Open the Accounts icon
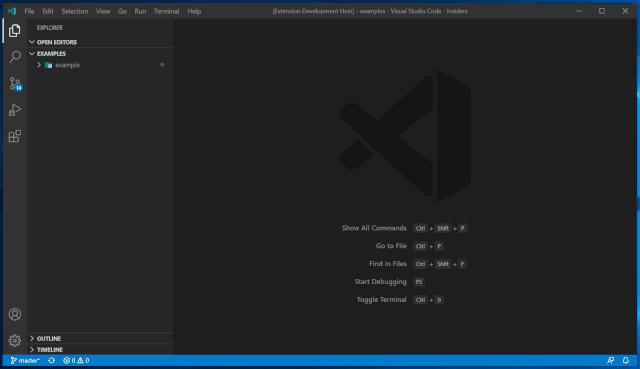 tap(15, 314)
